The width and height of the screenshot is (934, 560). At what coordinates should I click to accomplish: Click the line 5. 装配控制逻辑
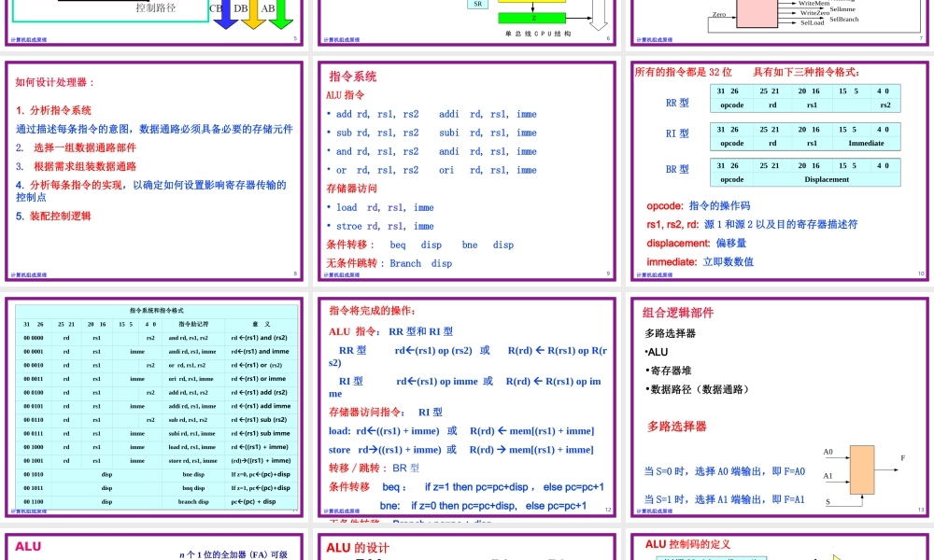coord(53,216)
